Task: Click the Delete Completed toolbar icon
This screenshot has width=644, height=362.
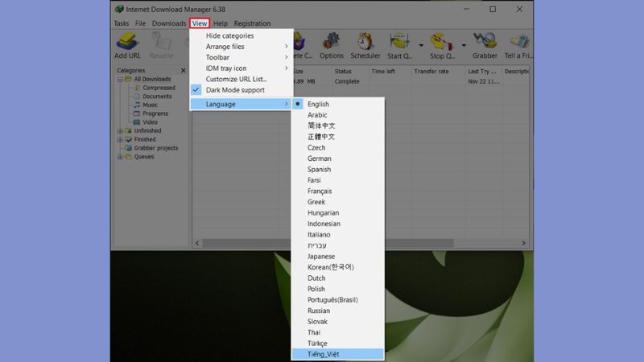Action: (299, 42)
